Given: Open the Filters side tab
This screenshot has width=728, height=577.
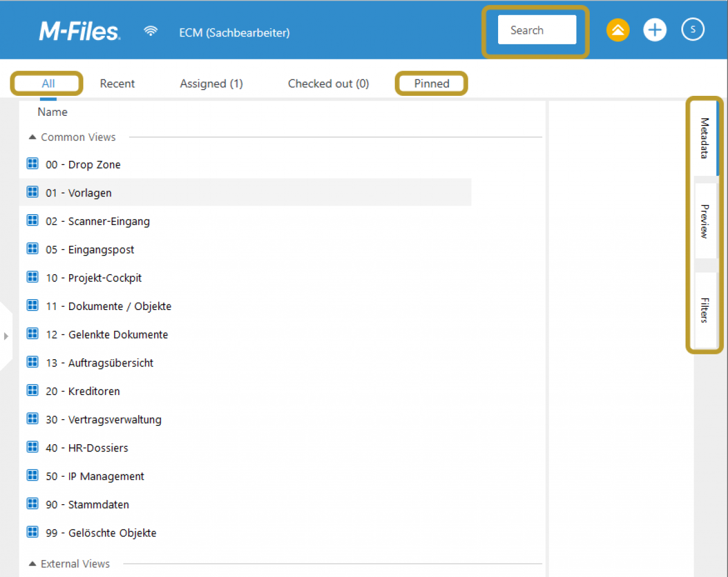Looking at the screenshot, I should [704, 310].
